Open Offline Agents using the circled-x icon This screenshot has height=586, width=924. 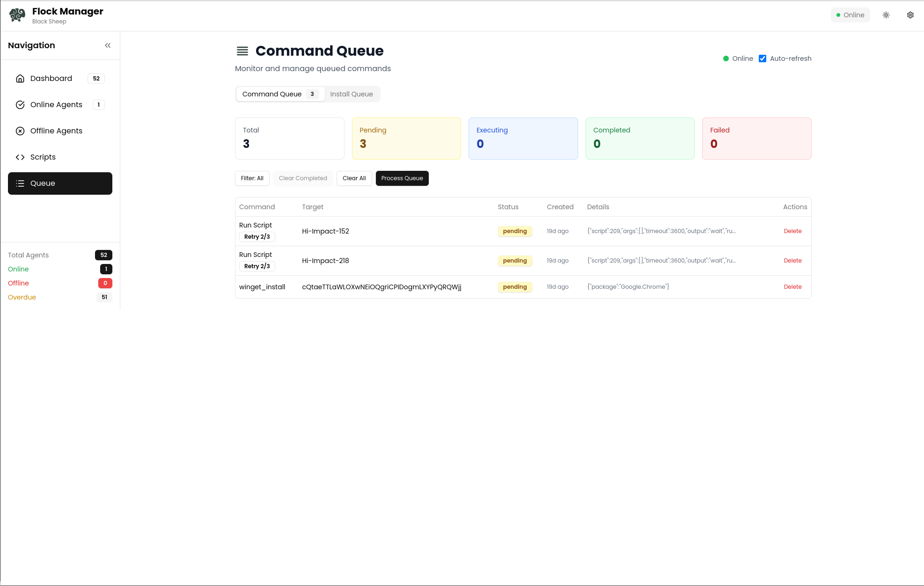[20, 131]
